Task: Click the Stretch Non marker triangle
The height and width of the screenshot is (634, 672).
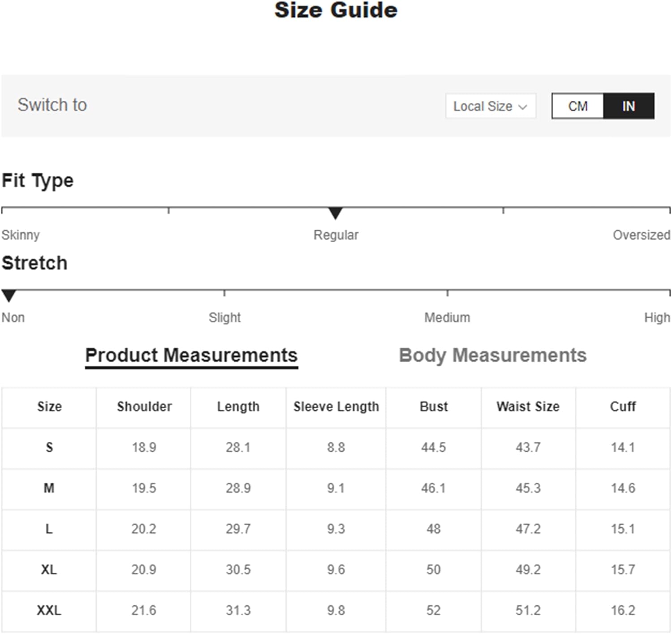Action: (x=9, y=296)
